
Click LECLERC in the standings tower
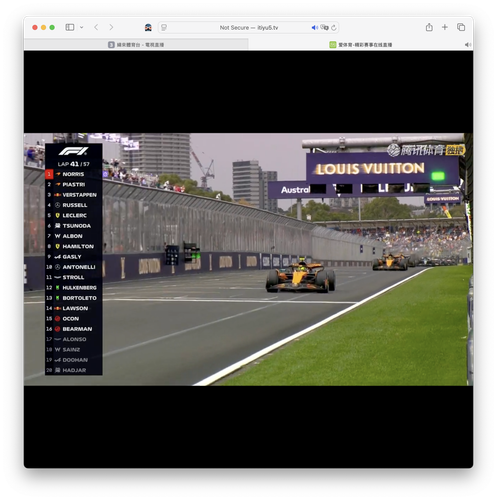pyautogui.click(x=75, y=215)
